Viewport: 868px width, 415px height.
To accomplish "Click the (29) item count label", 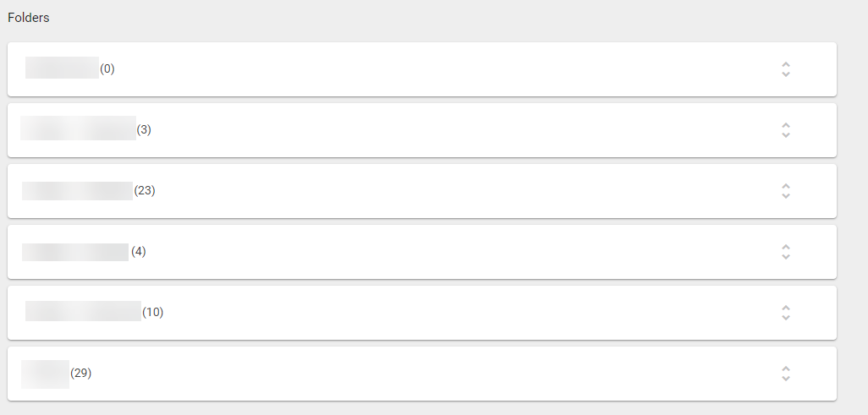I will (x=81, y=374).
